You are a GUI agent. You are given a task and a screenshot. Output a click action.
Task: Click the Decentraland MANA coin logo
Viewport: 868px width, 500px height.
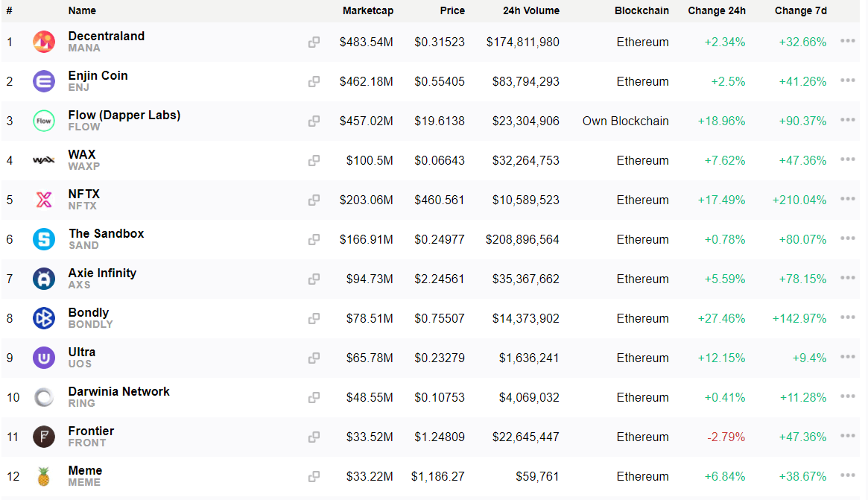44,42
